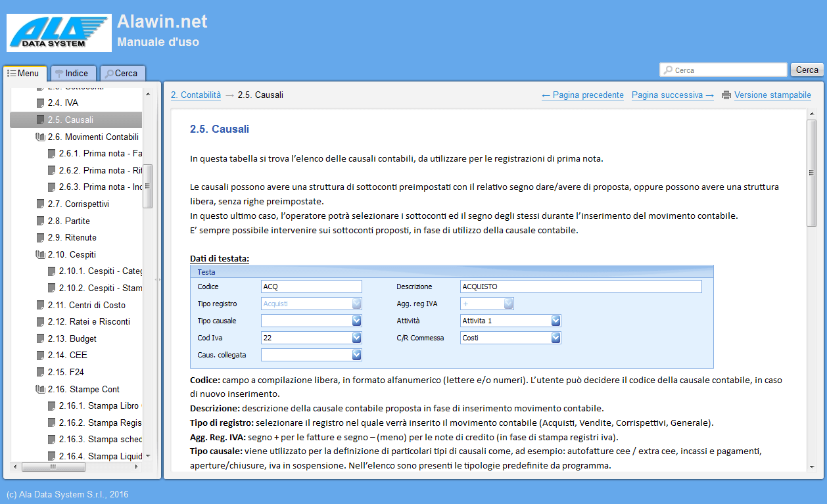827x504 pixels.
Task: Switch to the Indice tab
Action: pyautogui.click(x=73, y=74)
